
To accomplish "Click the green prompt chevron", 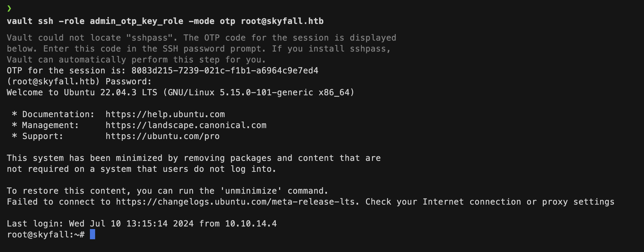I will (9, 9).
